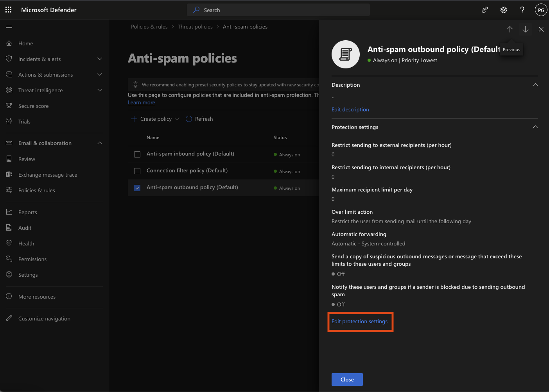Click the Email & collaboration envelope icon

coord(9,143)
